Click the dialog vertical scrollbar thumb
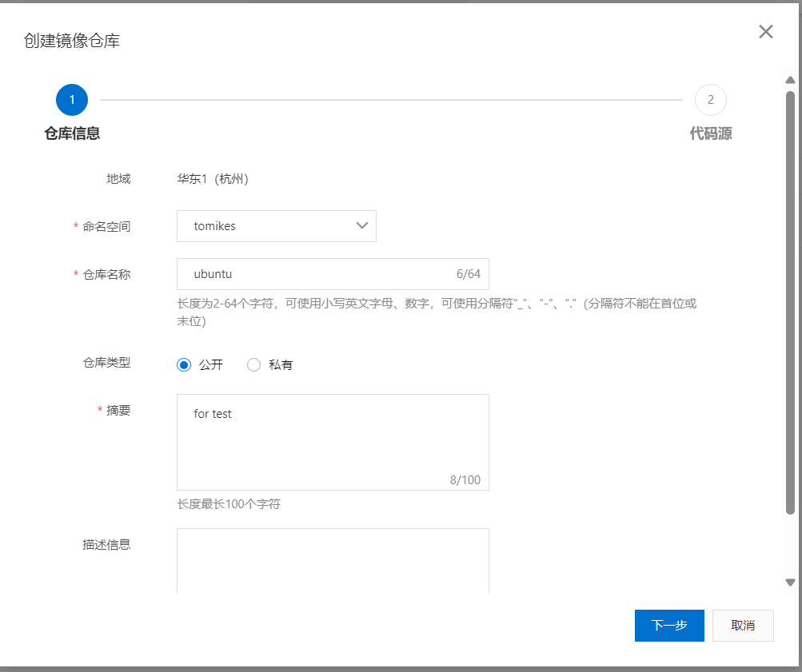 (790, 303)
